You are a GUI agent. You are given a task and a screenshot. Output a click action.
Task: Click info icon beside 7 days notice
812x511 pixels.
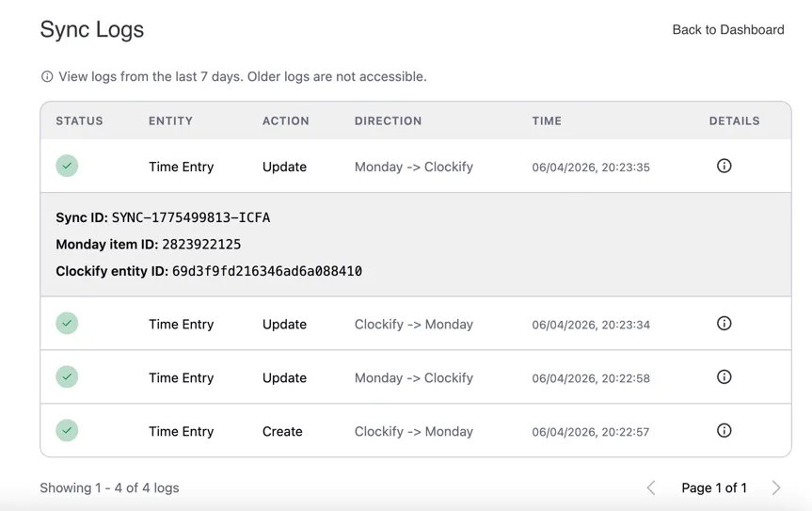(x=47, y=76)
